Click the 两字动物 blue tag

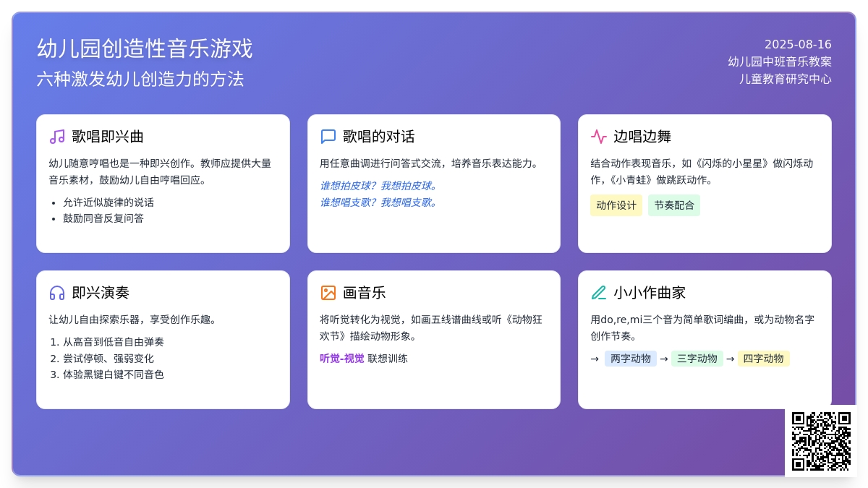631,359
